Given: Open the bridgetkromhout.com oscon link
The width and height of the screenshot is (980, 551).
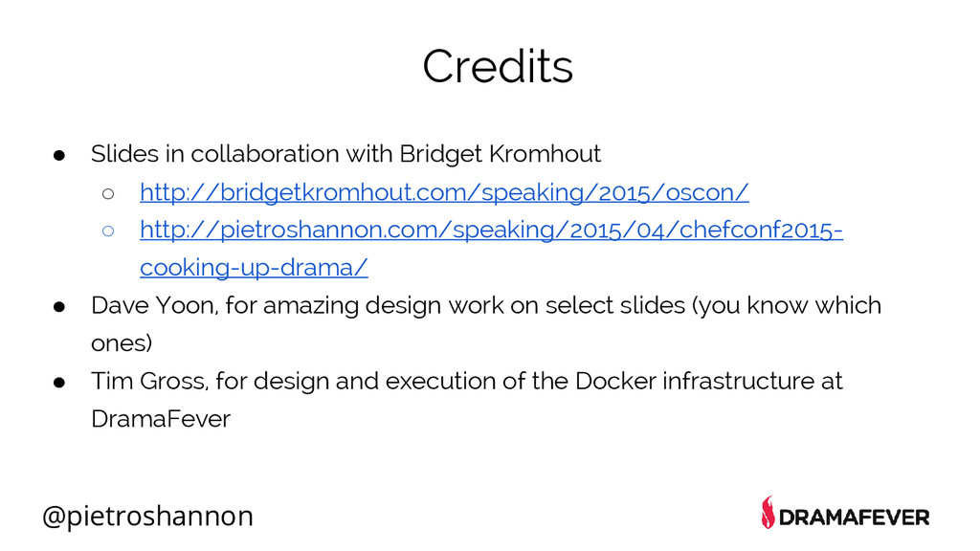Looking at the screenshot, I should tap(444, 192).
